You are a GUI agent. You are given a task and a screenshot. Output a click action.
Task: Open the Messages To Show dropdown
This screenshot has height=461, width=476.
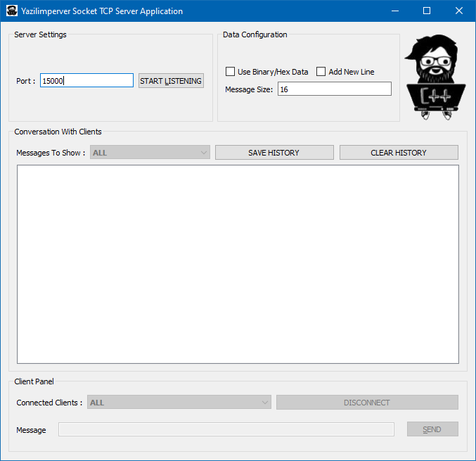tap(150, 152)
